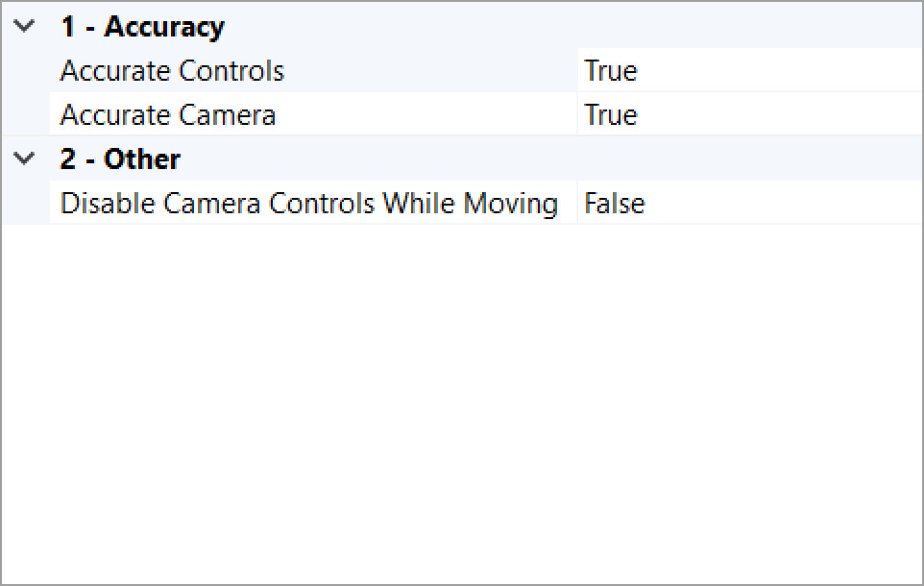Select the 1 - Accuracy category header text
Screen dimensions: 924x586
[142, 27]
